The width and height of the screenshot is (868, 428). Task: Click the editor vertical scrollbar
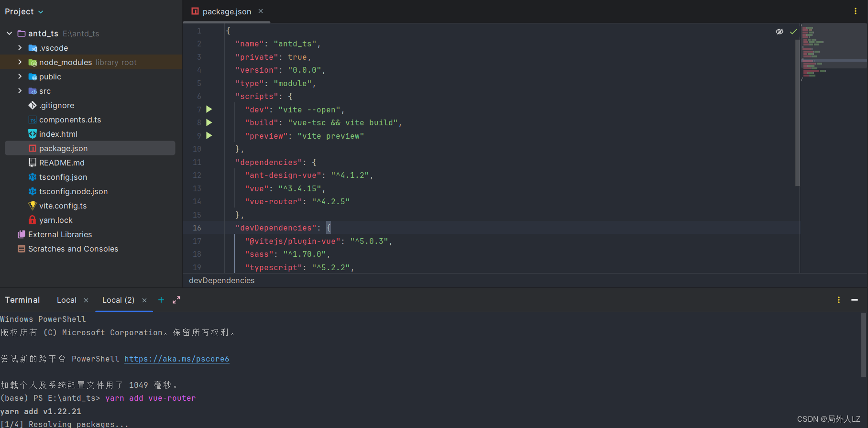[x=797, y=113]
